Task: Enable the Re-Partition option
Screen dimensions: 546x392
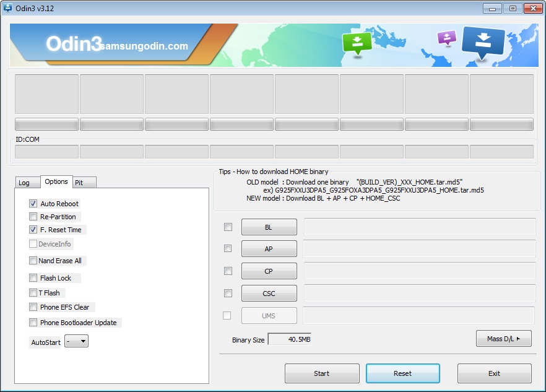Action: tap(33, 217)
